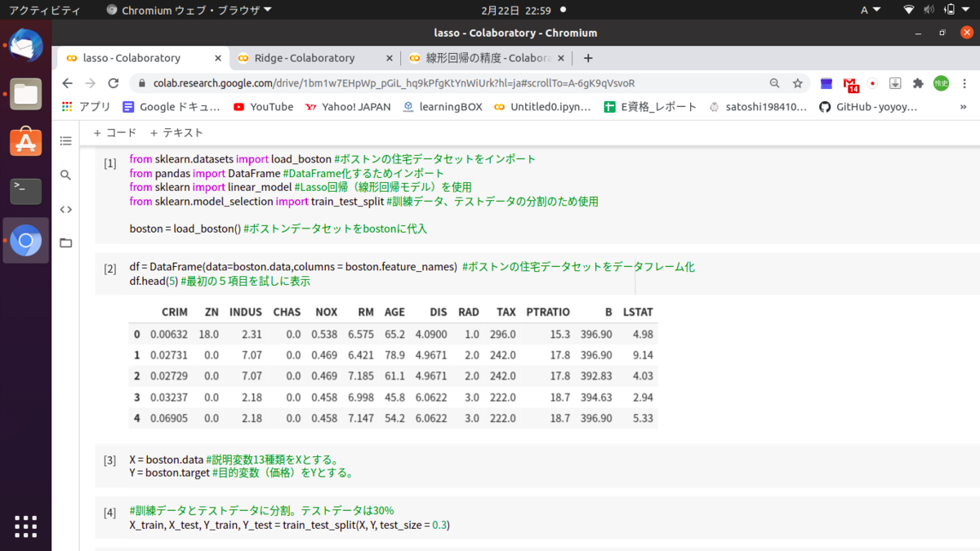The width and height of the screenshot is (980, 551).
Task: Open Terminal from the dock
Action: point(26,191)
